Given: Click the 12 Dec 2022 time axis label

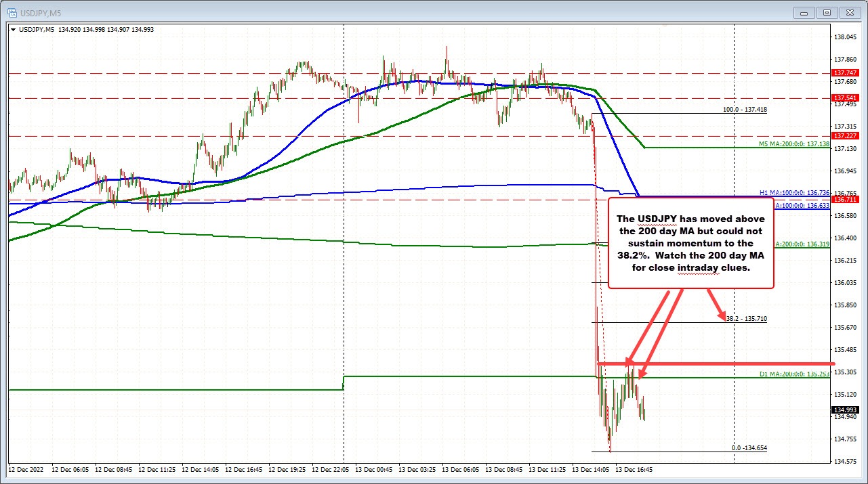Looking at the screenshot, I should (x=25, y=468).
